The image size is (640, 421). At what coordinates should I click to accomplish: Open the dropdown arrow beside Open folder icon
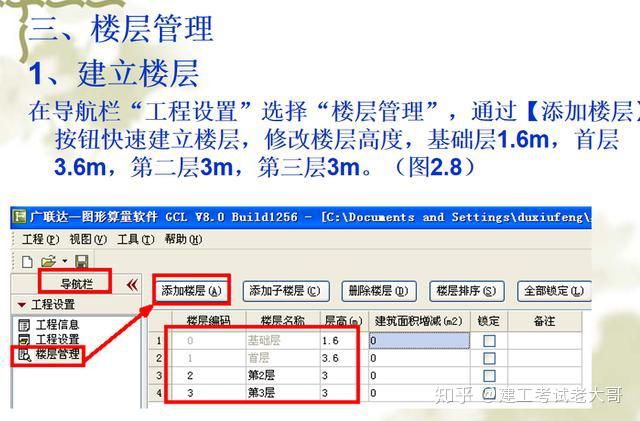coord(65,261)
